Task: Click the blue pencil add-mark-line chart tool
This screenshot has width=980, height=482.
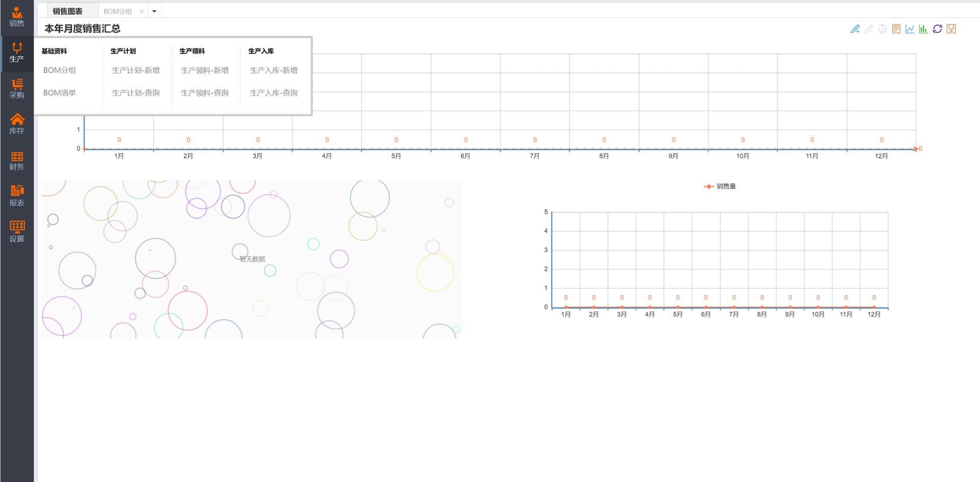Action: (x=855, y=29)
